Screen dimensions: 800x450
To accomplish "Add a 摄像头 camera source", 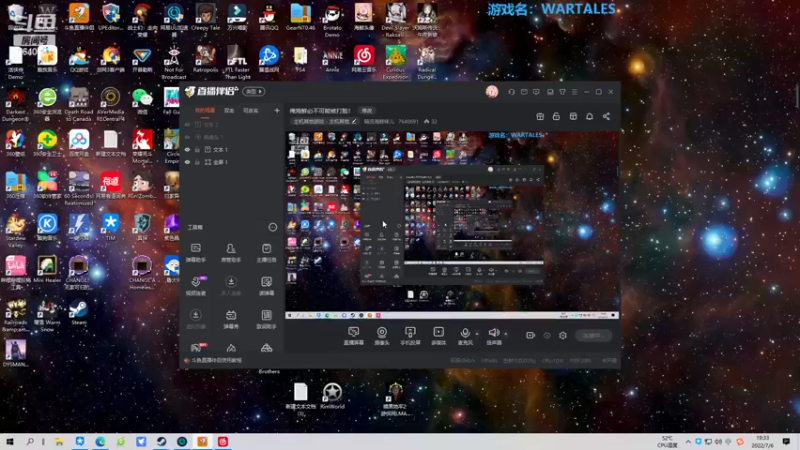I will pos(382,336).
